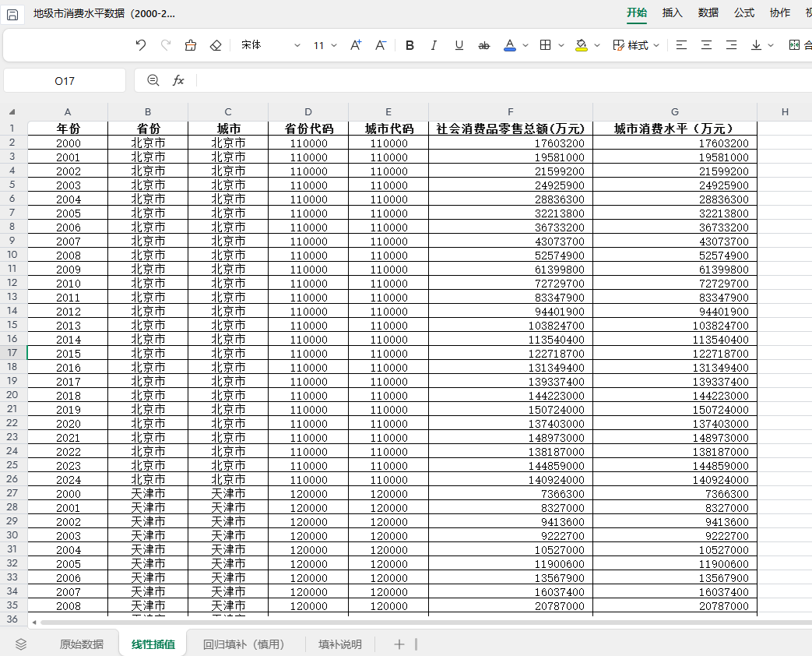The image size is (812, 656).
Task: Switch to 线性插值 sheet tab
Action: click(153, 644)
